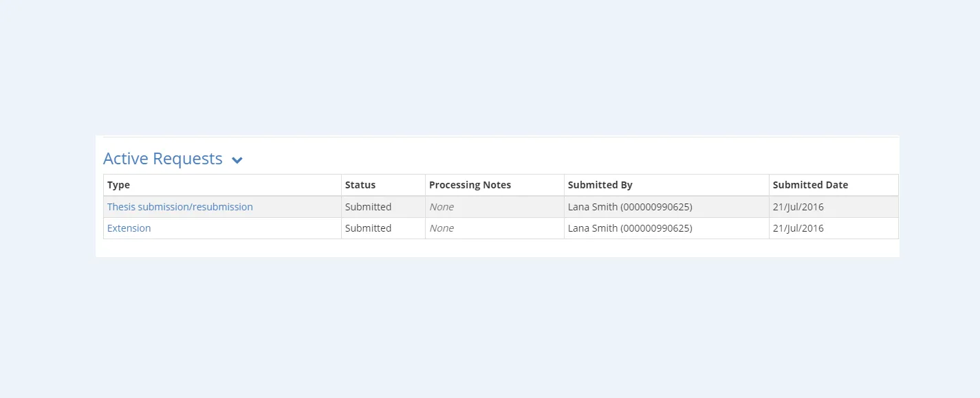Click the empty white panel area below the table
The width and height of the screenshot is (980, 398).
[497, 248]
